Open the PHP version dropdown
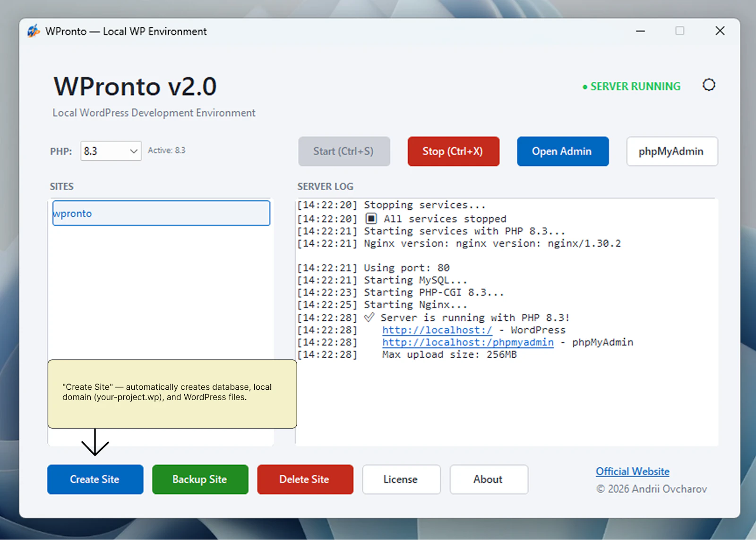Image resolution: width=756 pixels, height=540 pixels. tap(111, 151)
